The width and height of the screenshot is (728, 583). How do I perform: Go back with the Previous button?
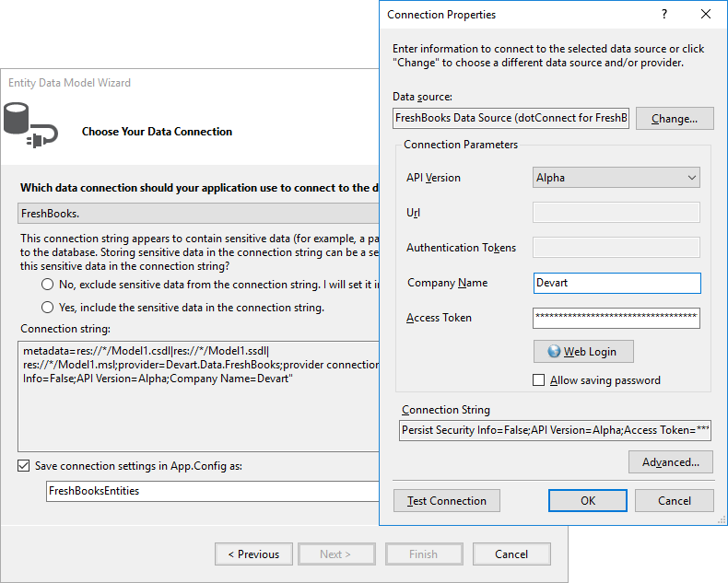click(x=253, y=554)
